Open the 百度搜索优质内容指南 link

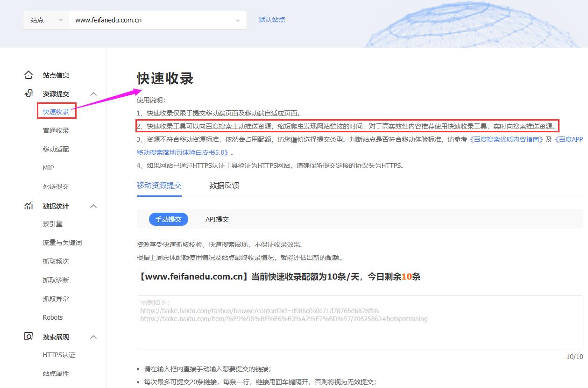506,139
